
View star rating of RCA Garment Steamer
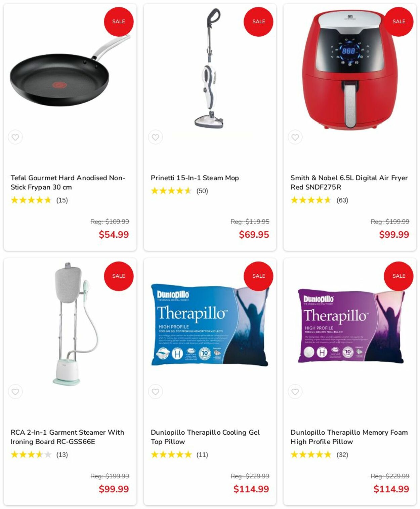coord(31,455)
